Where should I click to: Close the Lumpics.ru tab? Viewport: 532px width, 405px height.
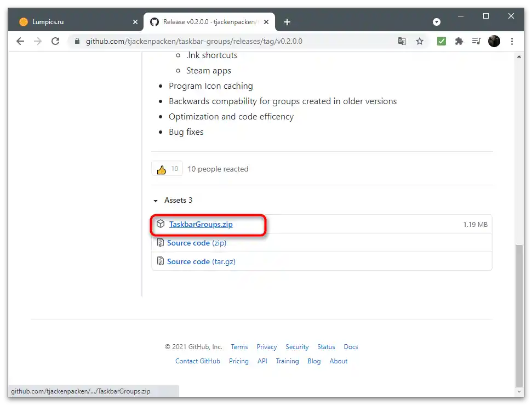pyautogui.click(x=135, y=22)
